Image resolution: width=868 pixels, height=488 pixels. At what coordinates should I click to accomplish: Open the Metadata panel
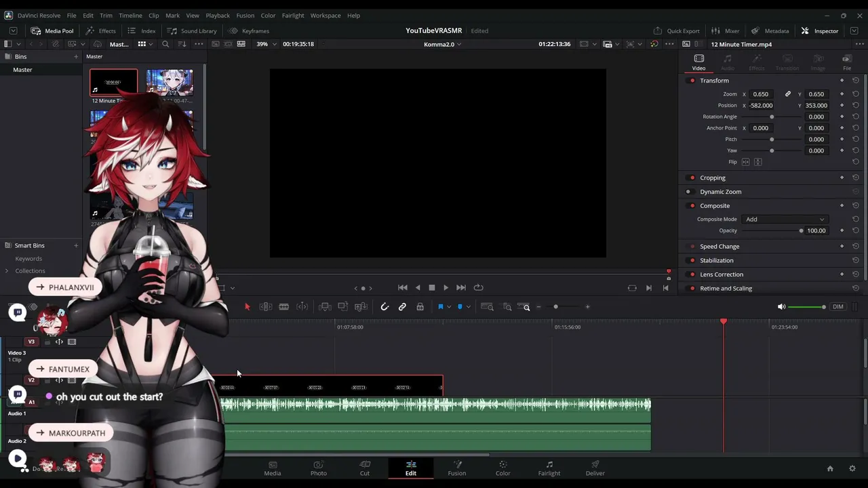coord(770,30)
